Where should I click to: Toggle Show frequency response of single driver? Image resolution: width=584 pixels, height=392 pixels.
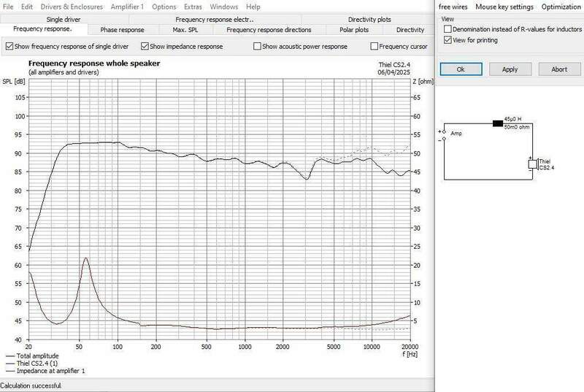[10, 46]
